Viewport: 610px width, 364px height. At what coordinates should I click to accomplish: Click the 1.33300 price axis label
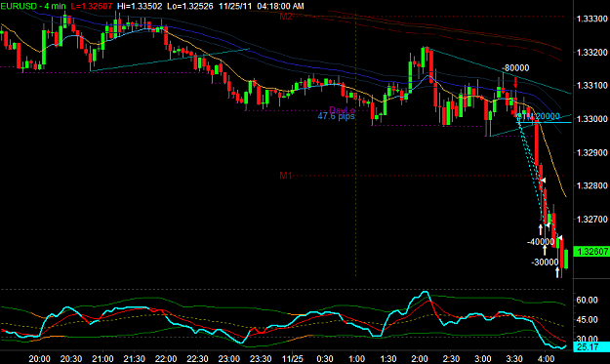click(591, 19)
